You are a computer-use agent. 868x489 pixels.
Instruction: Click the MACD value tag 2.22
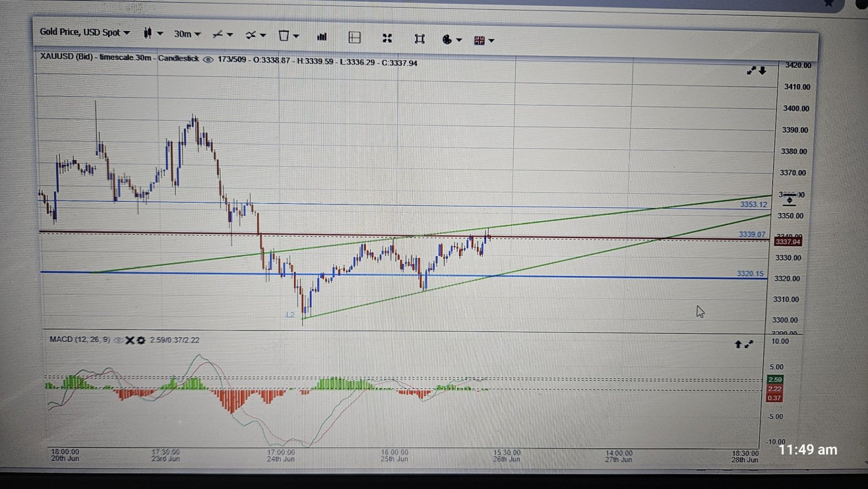point(775,389)
